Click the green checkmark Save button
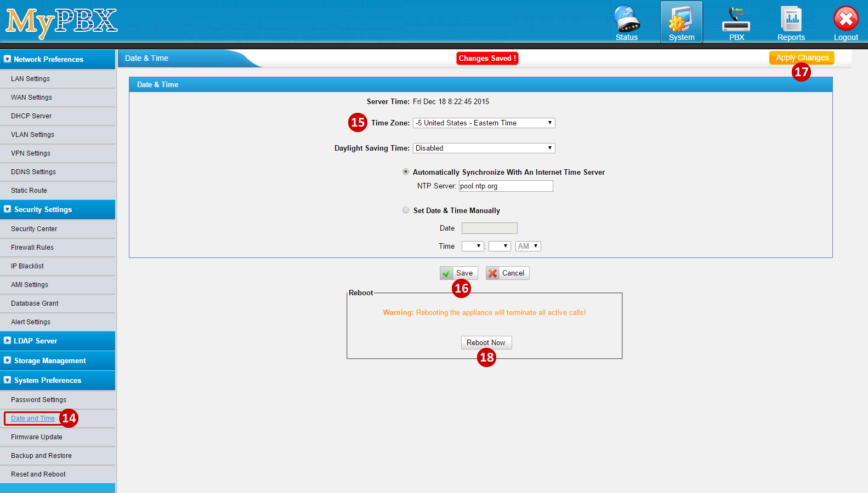 (x=458, y=273)
